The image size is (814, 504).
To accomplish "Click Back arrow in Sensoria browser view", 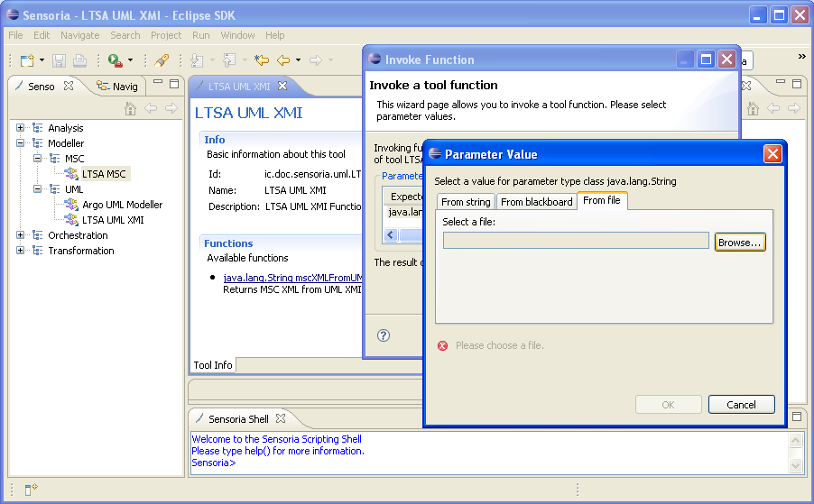I will pyautogui.click(x=151, y=108).
